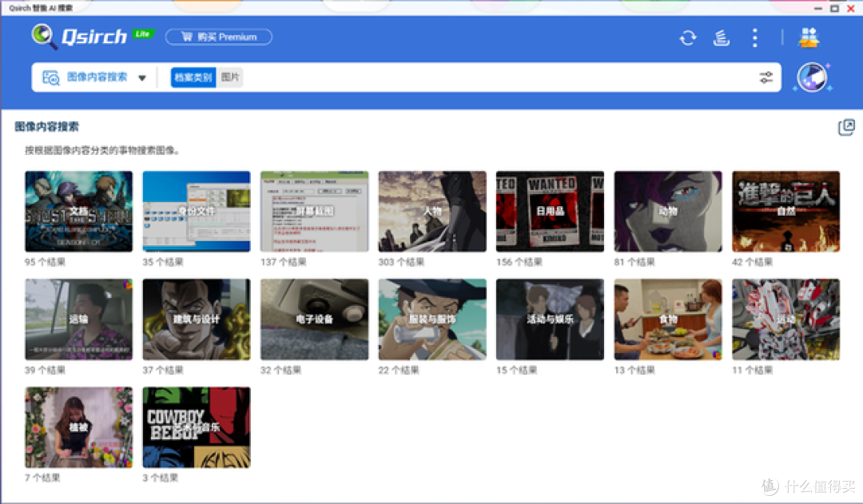The image size is (863, 504).
Task: Click the Lite badge next to Qsirch
Action: coord(142,34)
